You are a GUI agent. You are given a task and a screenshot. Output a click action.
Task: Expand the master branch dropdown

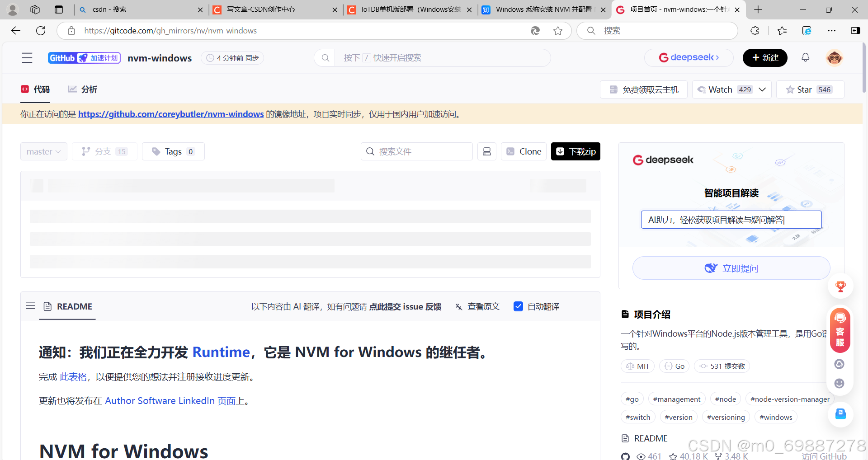tap(44, 151)
